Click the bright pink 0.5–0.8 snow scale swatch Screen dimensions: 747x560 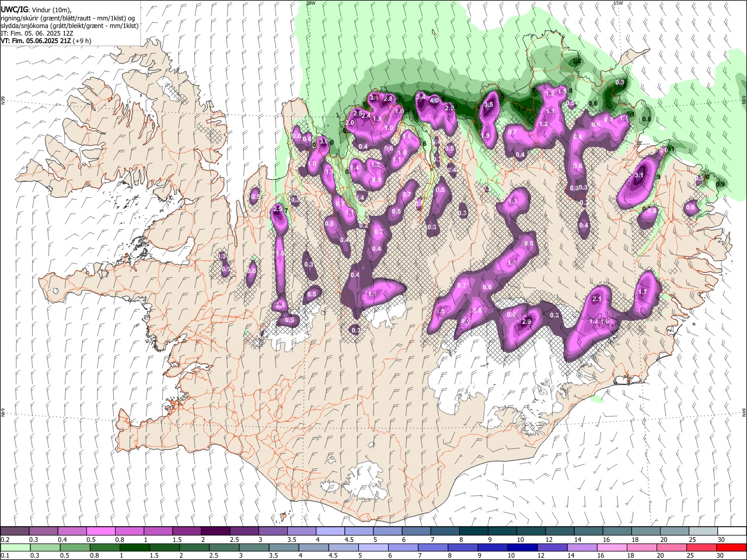click(100, 531)
